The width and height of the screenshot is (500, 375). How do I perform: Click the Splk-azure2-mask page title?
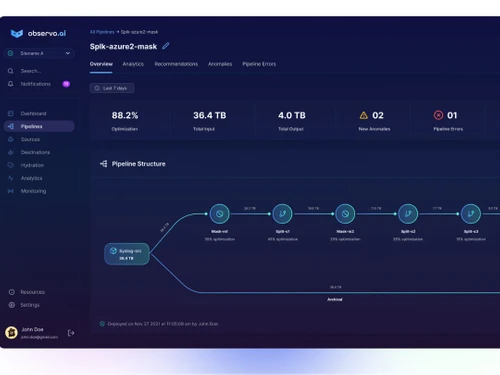pyautogui.click(x=123, y=47)
